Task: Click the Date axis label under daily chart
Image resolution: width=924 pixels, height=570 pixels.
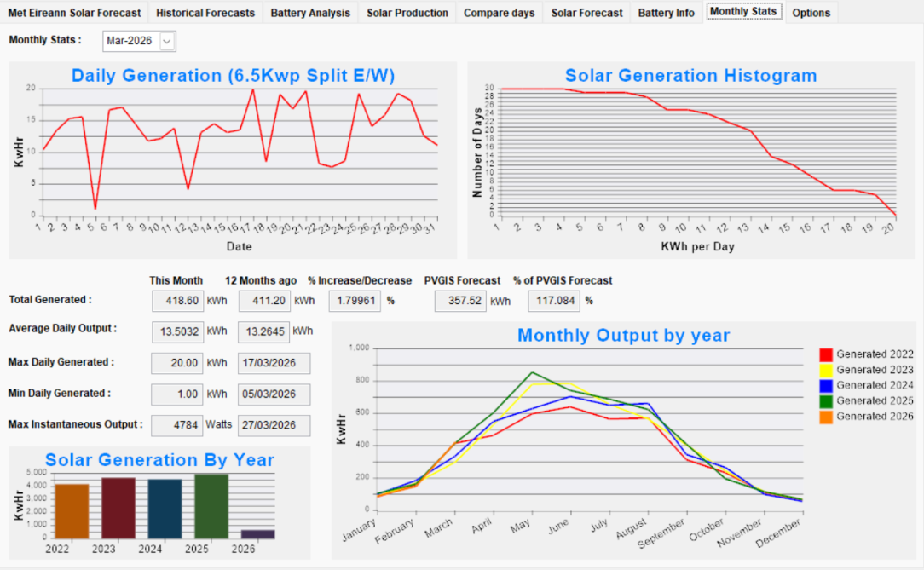Action: point(239,247)
